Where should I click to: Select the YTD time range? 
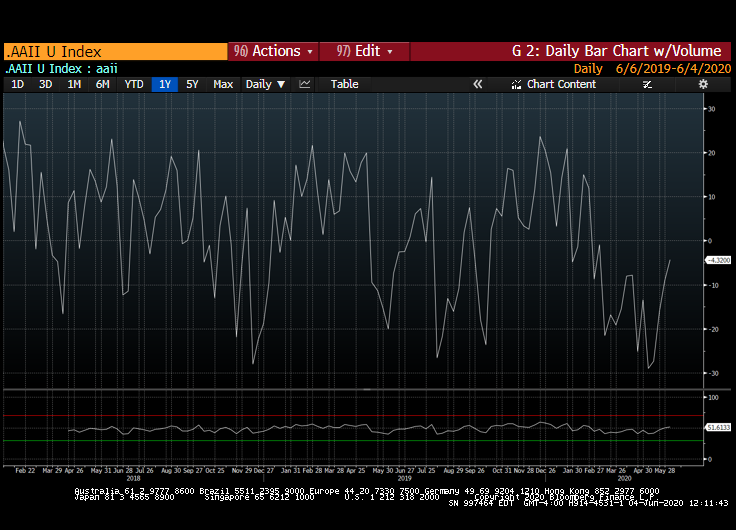(134, 84)
